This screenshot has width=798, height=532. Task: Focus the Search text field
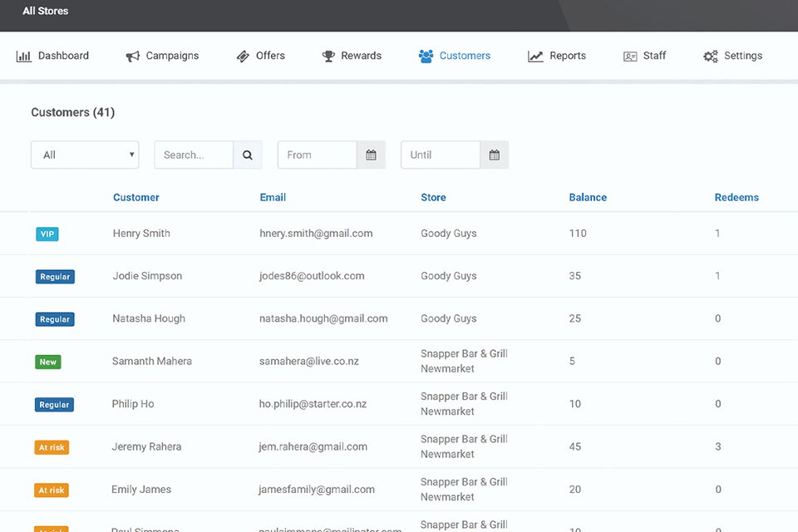pyautogui.click(x=194, y=155)
